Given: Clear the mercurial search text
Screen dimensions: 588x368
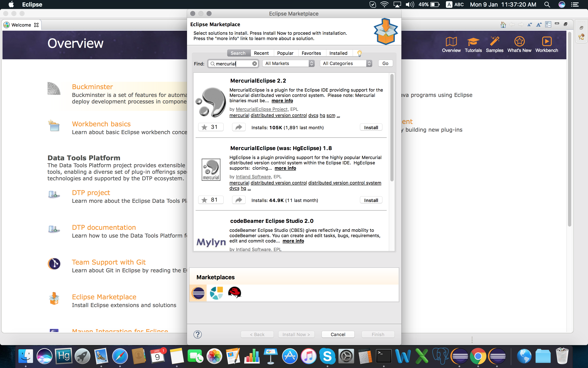Looking at the screenshot, I should tap(254, 64).
